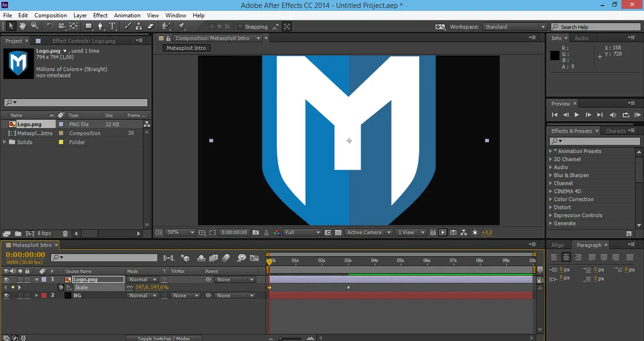Screen dimensions: 644x341
Task: Select the Eraser tool
Action: [x=151, y=26]
